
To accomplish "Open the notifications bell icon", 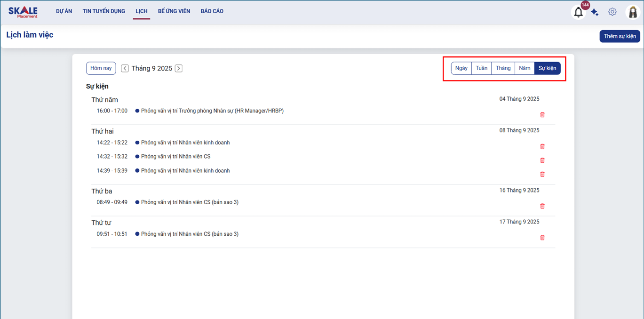I will (x=578, y=12).
